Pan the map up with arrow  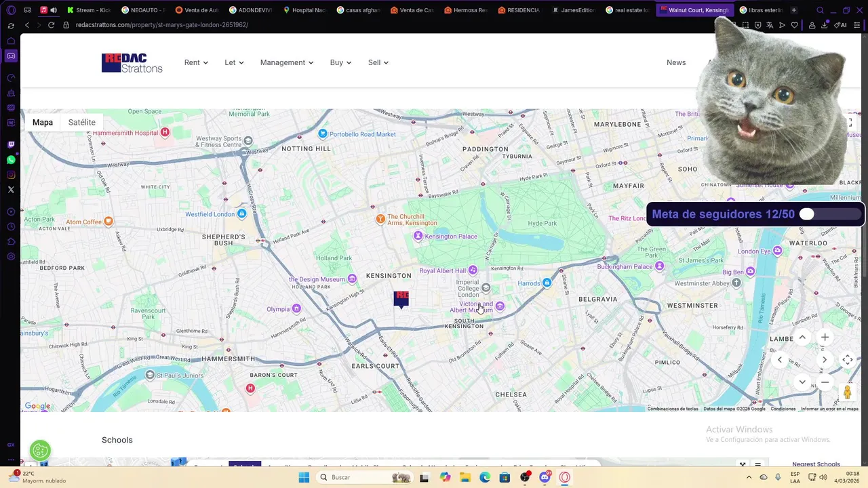pyautogui.click(x=802, y=337)
